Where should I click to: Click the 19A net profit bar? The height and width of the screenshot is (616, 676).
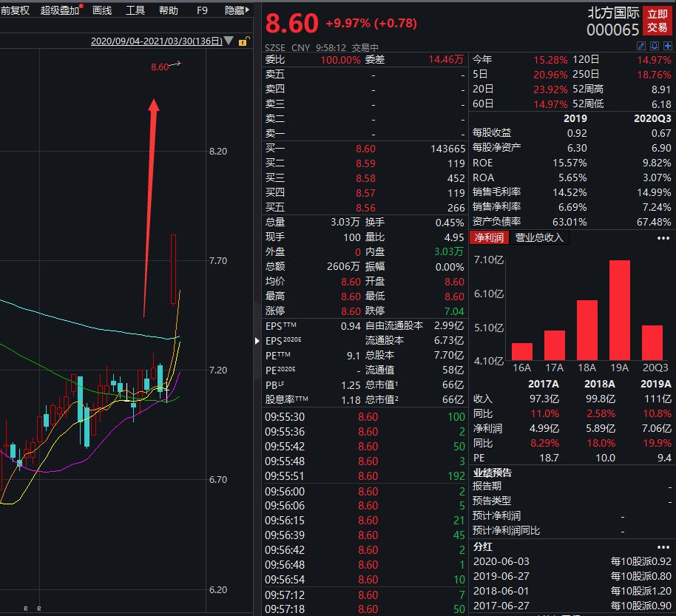click(620, 310)
